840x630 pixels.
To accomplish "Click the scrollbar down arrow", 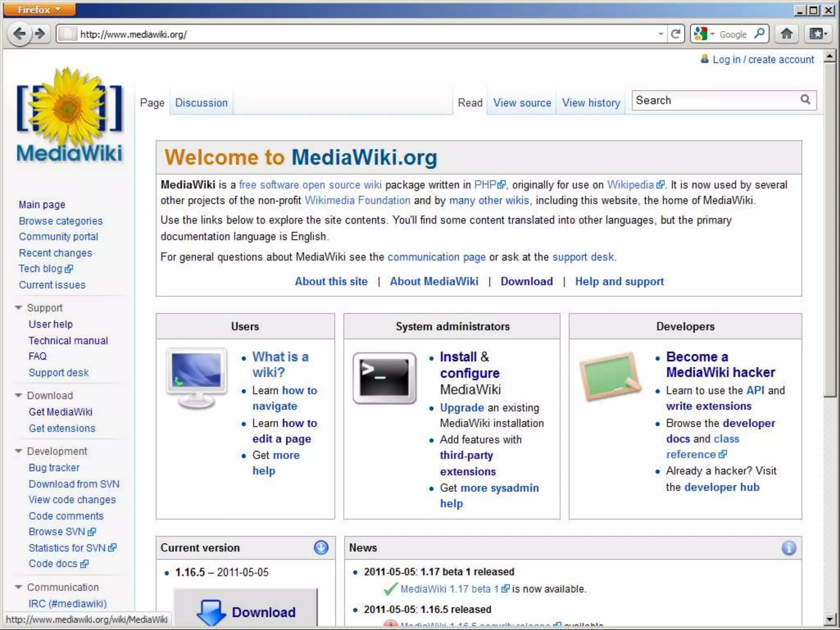I will pyautogui.click(x=830, y=619).
